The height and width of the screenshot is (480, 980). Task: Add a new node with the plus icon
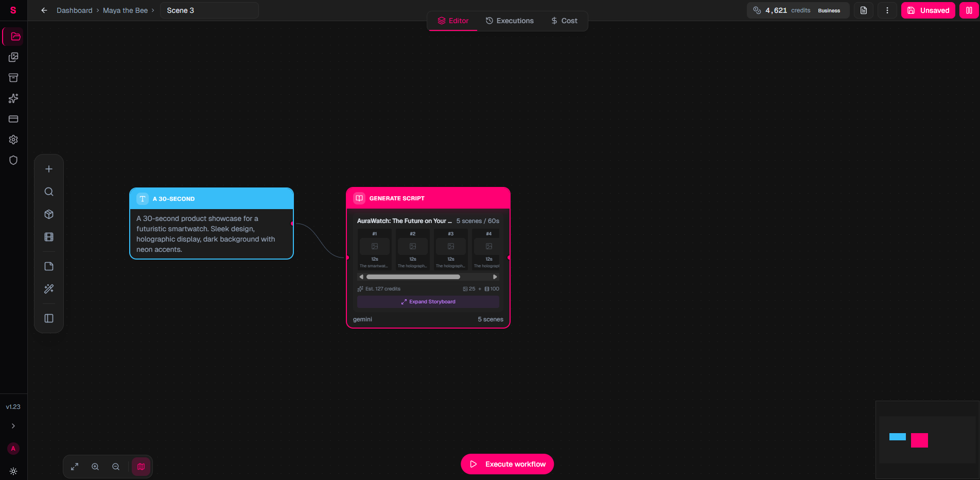(48, 168)
